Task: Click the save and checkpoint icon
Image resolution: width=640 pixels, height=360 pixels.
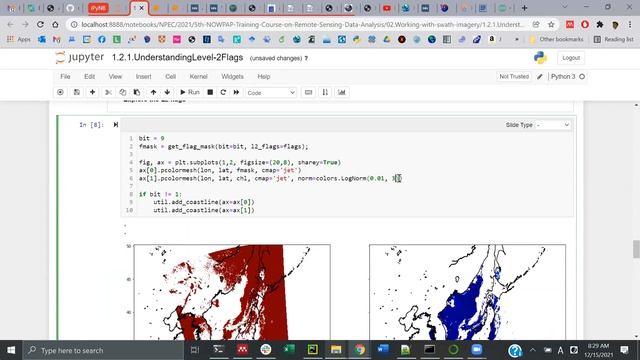Action: point(76,92)
